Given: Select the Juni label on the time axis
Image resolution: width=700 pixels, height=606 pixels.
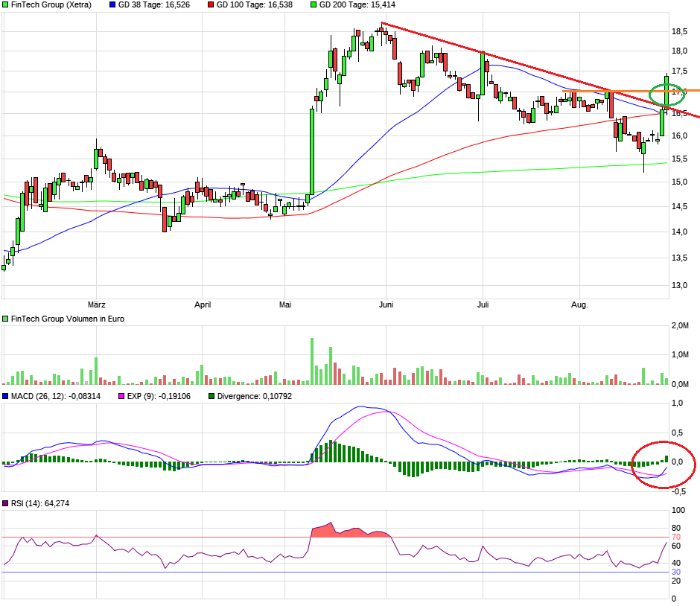Looking at the screenshot, I should (x=386, y=304).
